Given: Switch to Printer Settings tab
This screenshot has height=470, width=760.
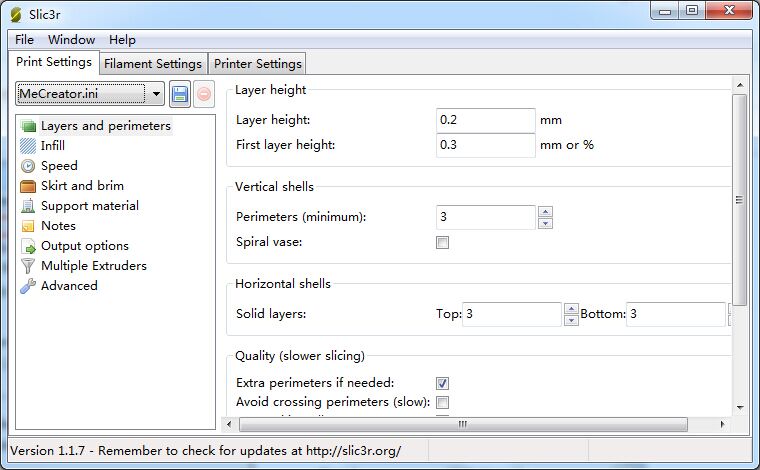Looking at the screenshot, I should (257, 64).
